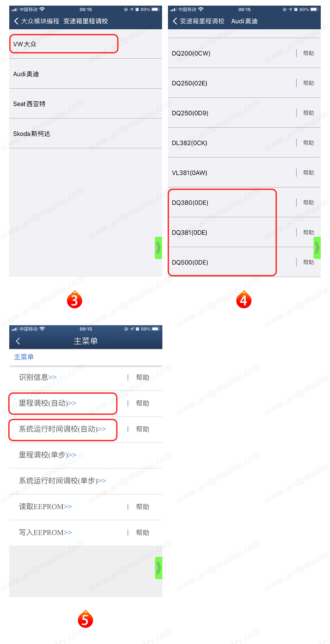Tap back arrow in 主菜单 header

coord(18,341)
